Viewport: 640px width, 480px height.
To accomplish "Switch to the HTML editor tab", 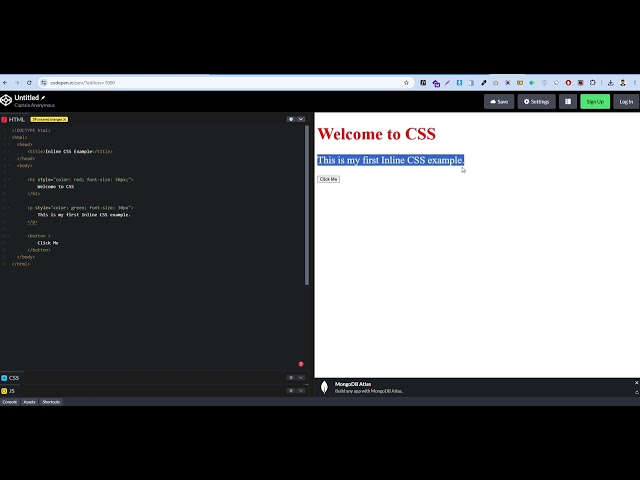I will [x=13, y=120].
